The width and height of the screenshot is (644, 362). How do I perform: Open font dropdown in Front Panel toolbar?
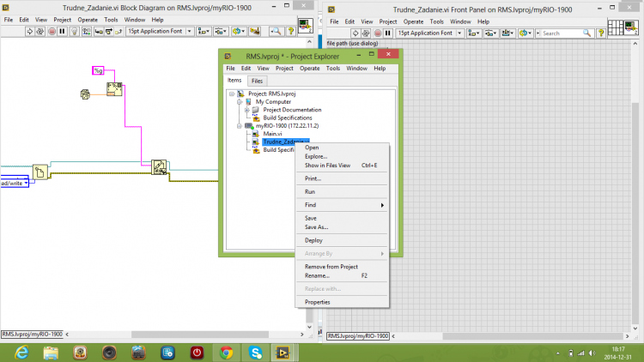[429, 33]
